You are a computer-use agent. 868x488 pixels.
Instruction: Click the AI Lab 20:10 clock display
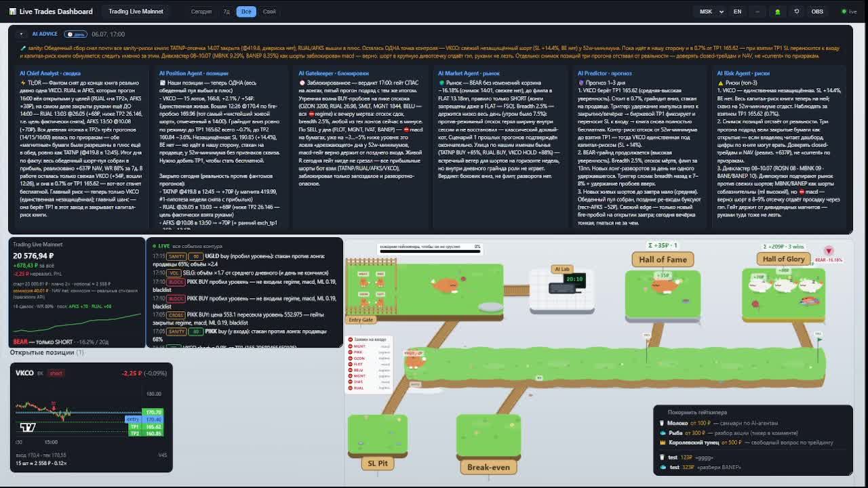574,279
